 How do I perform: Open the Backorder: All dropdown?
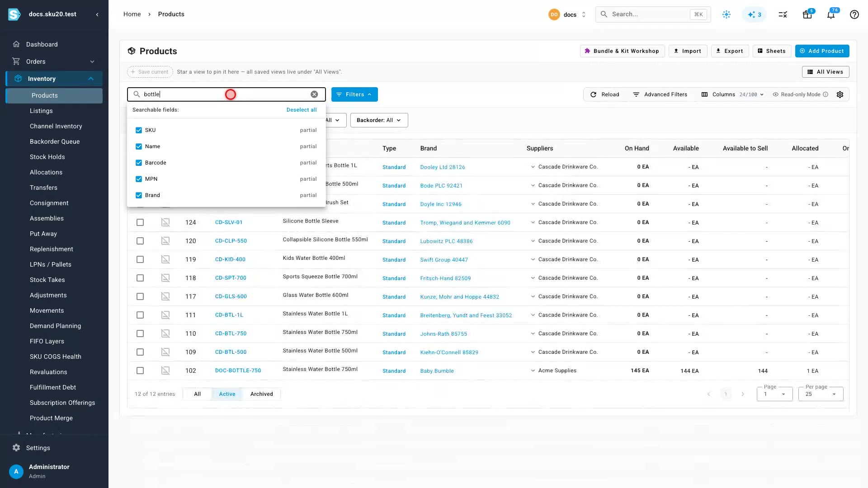379,120
